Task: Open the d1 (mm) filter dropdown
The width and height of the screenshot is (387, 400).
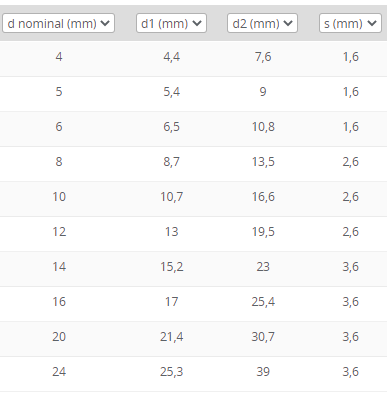Action: coord(171,23)
